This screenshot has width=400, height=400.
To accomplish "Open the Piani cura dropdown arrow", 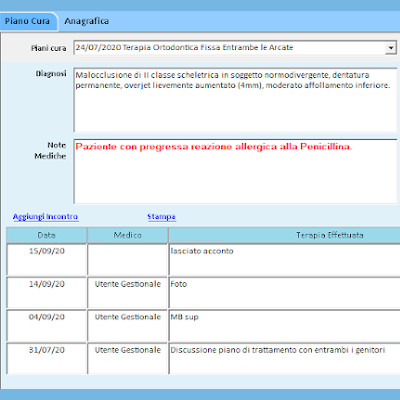I will [391, 48].
